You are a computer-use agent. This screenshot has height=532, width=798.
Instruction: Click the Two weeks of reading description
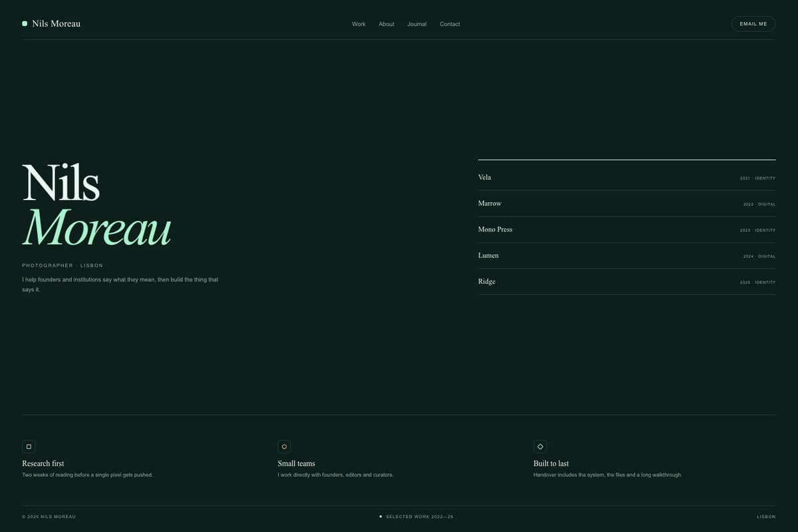point(88,475)
